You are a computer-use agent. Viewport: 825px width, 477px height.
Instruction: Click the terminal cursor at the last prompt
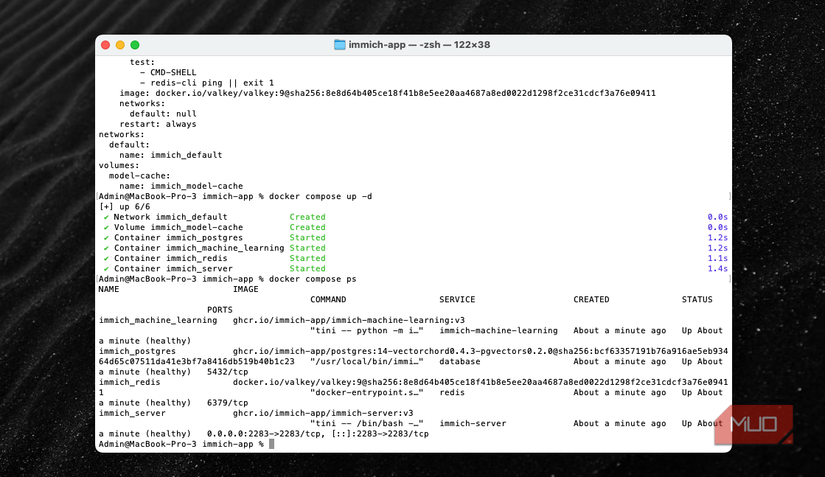[x=271, y=444]
